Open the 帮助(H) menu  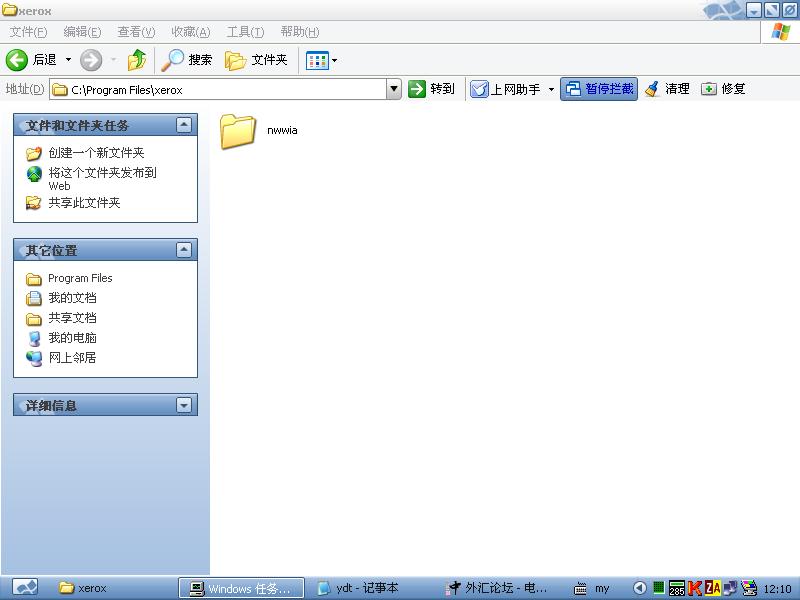[x=300, y=32]
